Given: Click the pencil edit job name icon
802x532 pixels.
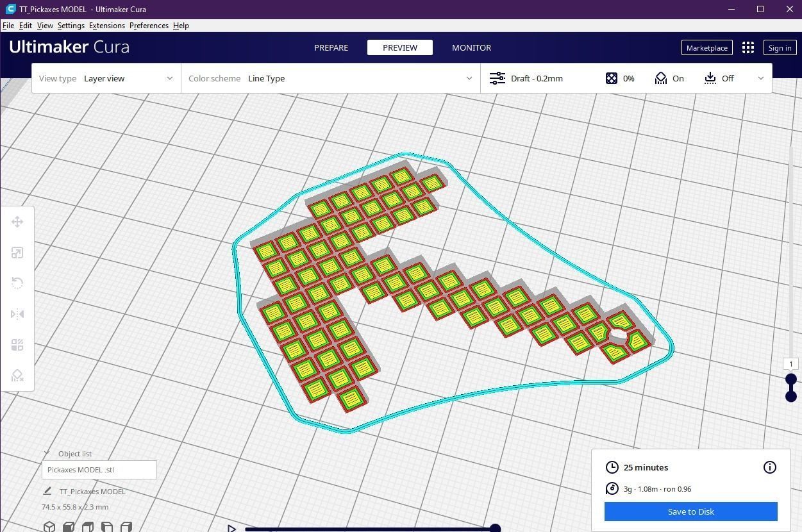Looking at the screenshot, I should click(47, 491).
